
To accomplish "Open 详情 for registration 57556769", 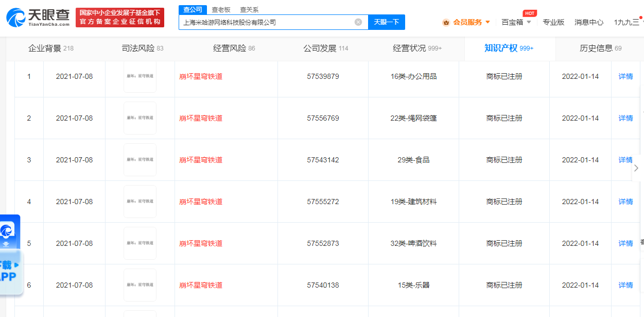I will click(x=625, y=118).
